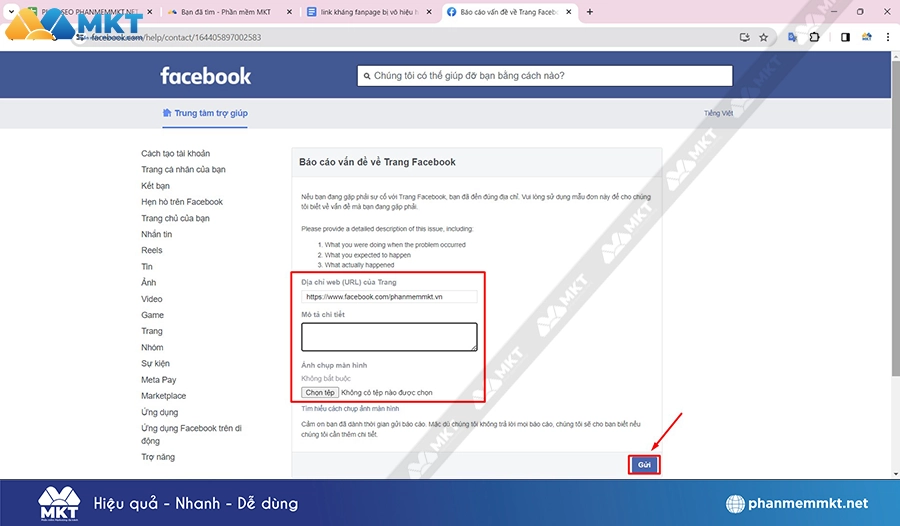Switch to 'Bạn đã tìm - Phần mềm MKT' tab
Viewport: 900px width, 526px height.
pos(224,11)
